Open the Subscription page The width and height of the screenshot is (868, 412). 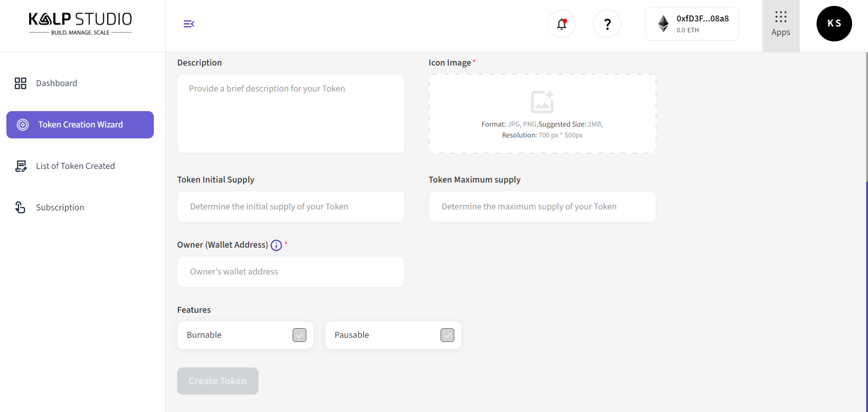[x=60, y=208]
